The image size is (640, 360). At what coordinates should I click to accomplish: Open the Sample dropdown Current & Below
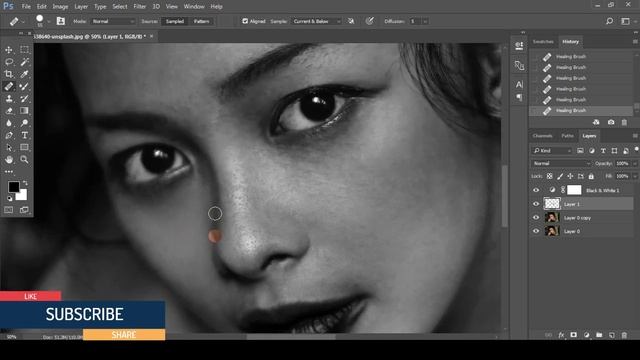coord(316,21)
